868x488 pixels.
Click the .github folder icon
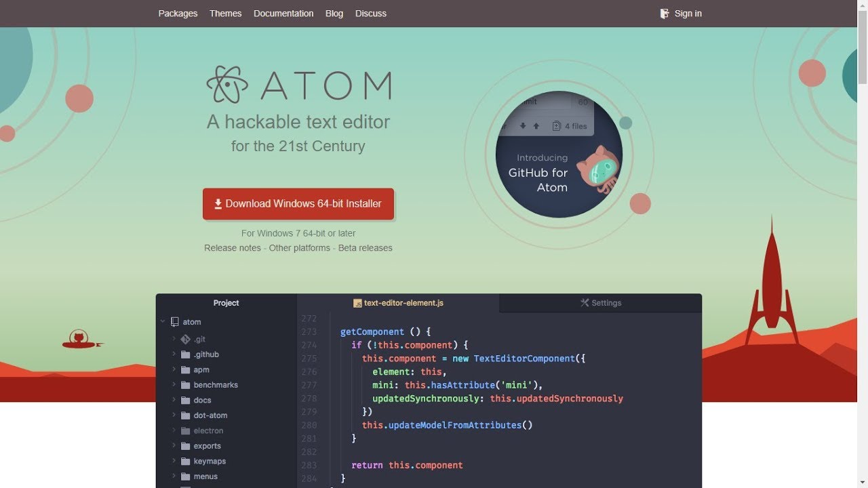click(185, 354)
